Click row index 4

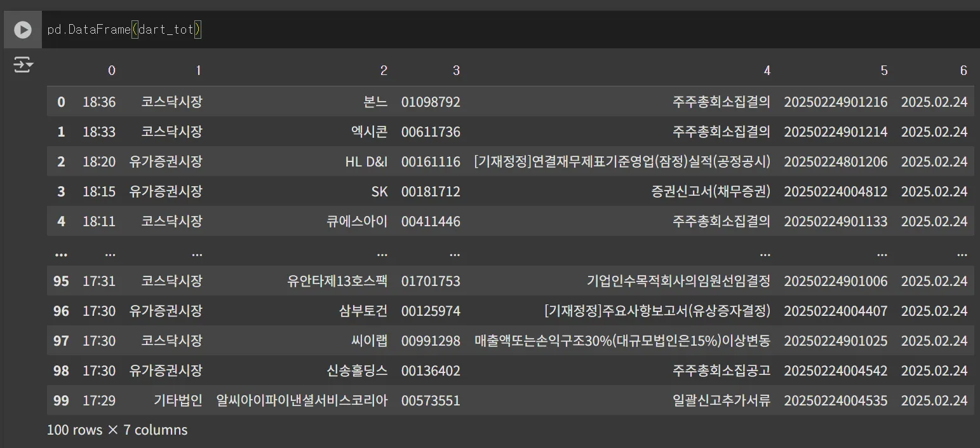pos(61,221)
